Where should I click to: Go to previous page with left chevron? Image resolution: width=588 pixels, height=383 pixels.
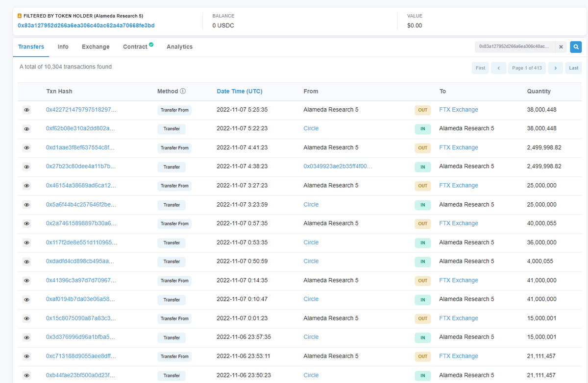[x=498, y=68]
